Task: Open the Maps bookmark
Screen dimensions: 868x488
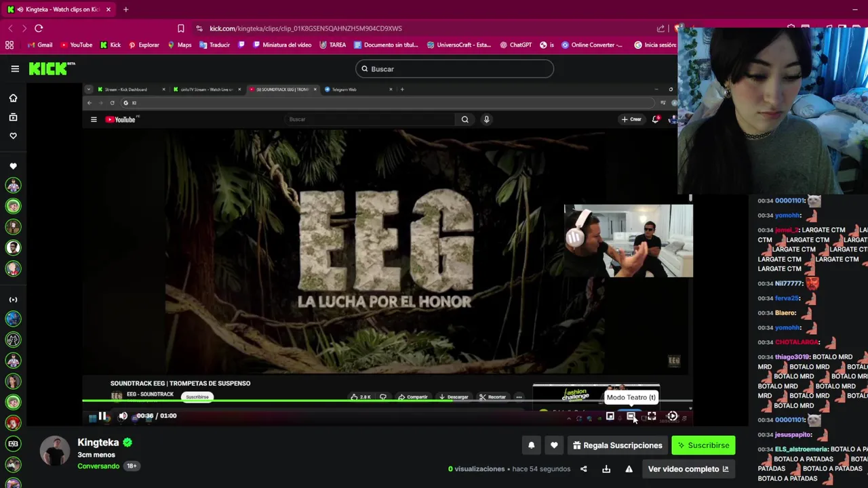Action: (179, 45)
